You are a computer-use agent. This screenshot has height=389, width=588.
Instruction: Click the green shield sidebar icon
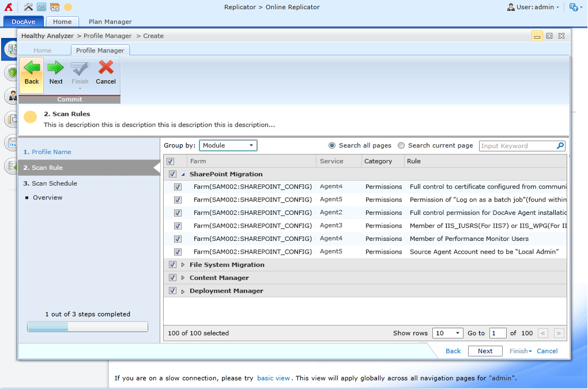tap(11, 73)
